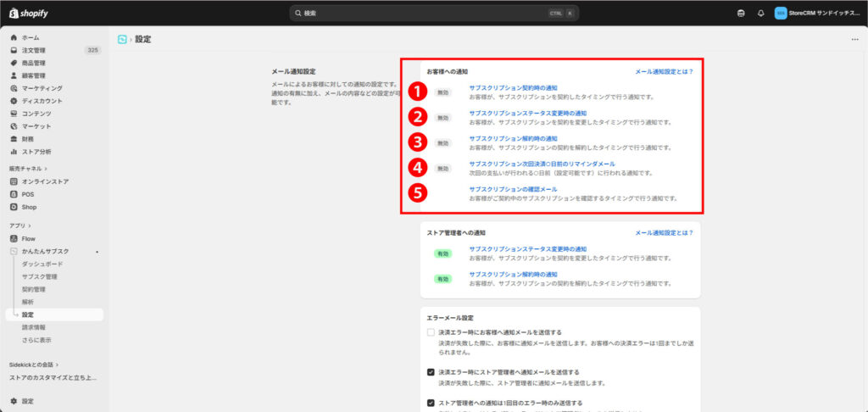
Task: Open the three-dot menu at top right
Action: [x=854, y=39]
